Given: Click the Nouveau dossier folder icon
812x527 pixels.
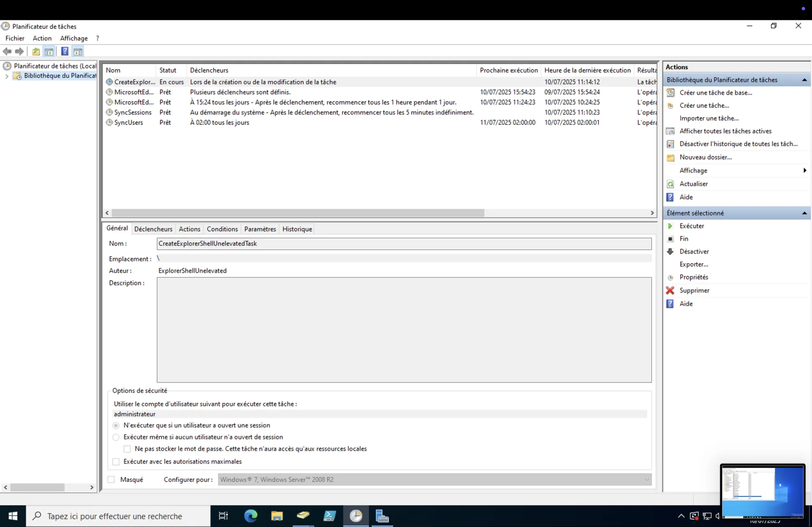Looking at the screenshot, I should pos(670,157).
